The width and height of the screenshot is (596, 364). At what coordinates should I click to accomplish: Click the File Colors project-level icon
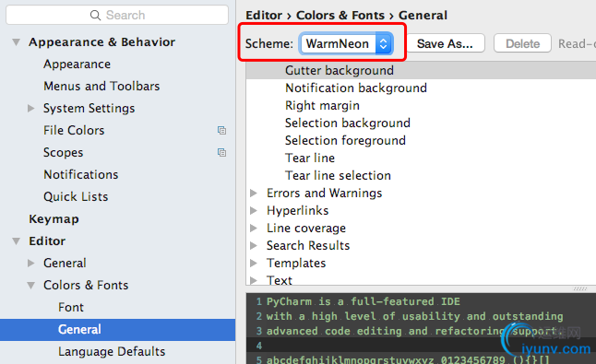(221, 130)
